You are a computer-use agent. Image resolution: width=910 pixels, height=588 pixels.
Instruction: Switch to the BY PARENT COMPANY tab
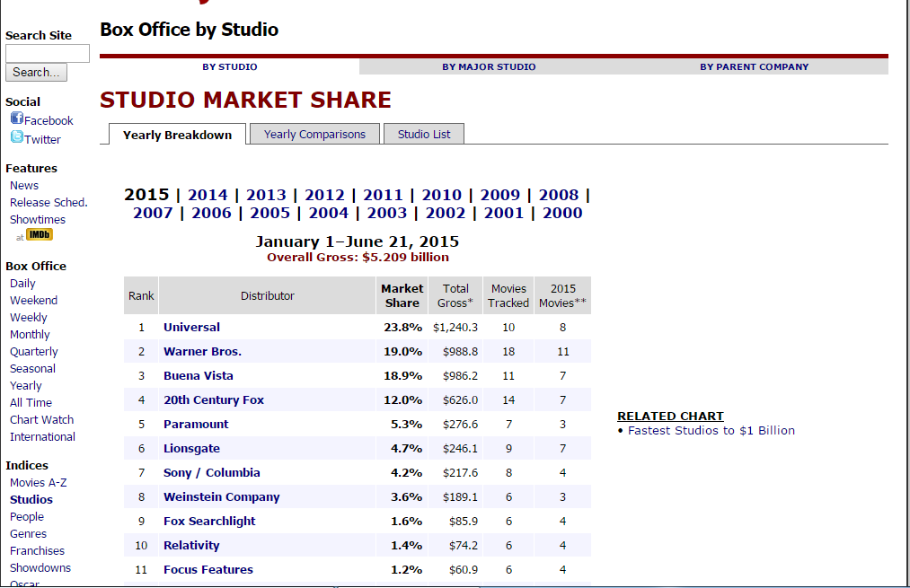tap(754, 66)
